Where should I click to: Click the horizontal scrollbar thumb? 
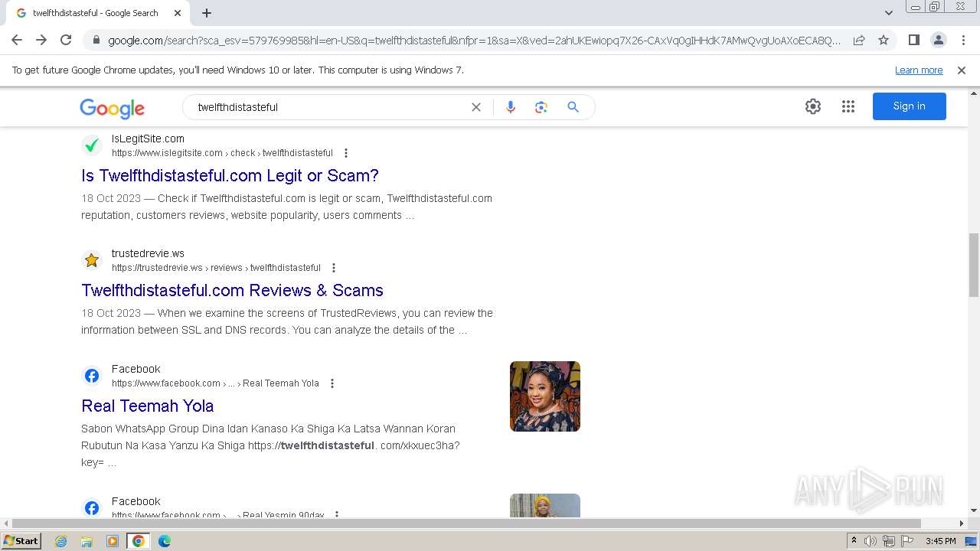(465, 523)
